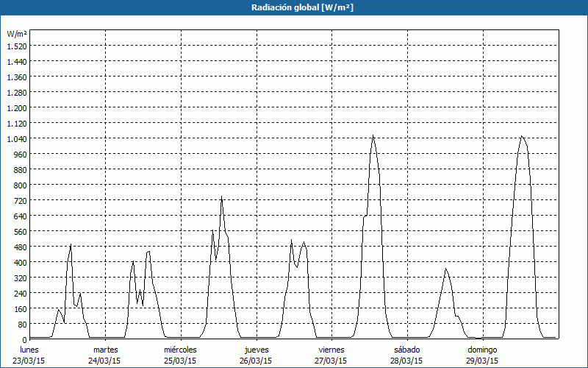This screenshot has width=588, height=368.
Task: Select the 'sábado' day label
Action: 406,350
